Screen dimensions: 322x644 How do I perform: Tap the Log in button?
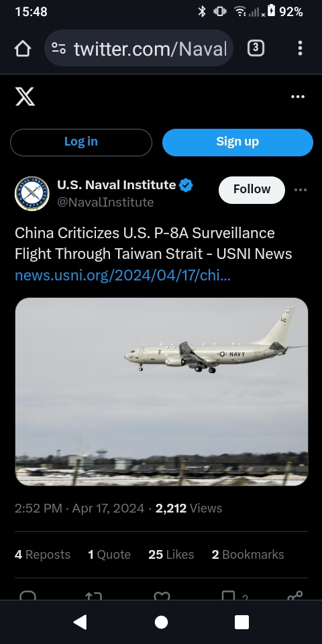click(x=81, y=142)
